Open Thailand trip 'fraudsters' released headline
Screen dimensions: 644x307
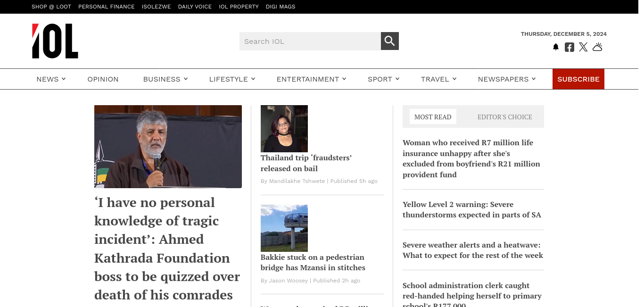[x=306, y=163]
